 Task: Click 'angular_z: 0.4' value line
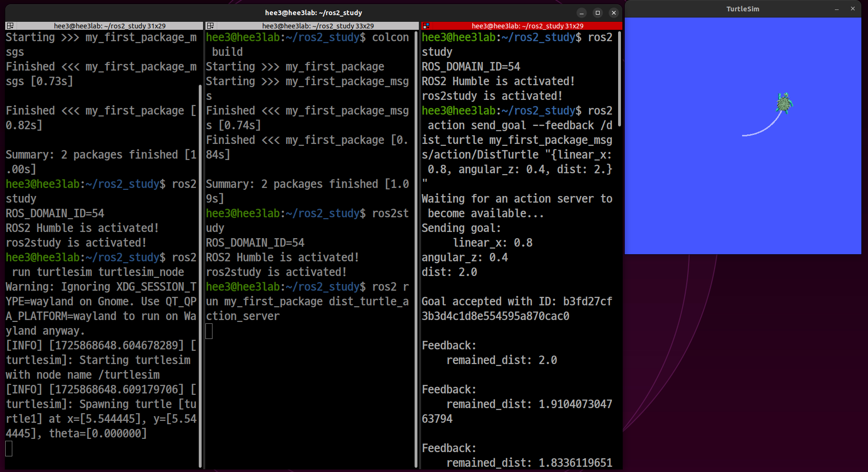coord(465,258)
